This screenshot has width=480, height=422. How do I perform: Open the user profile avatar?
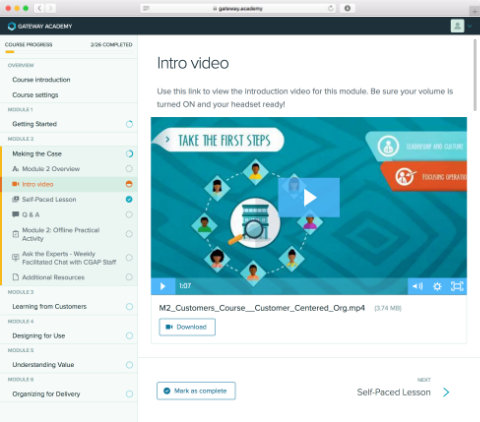(457, 26)
